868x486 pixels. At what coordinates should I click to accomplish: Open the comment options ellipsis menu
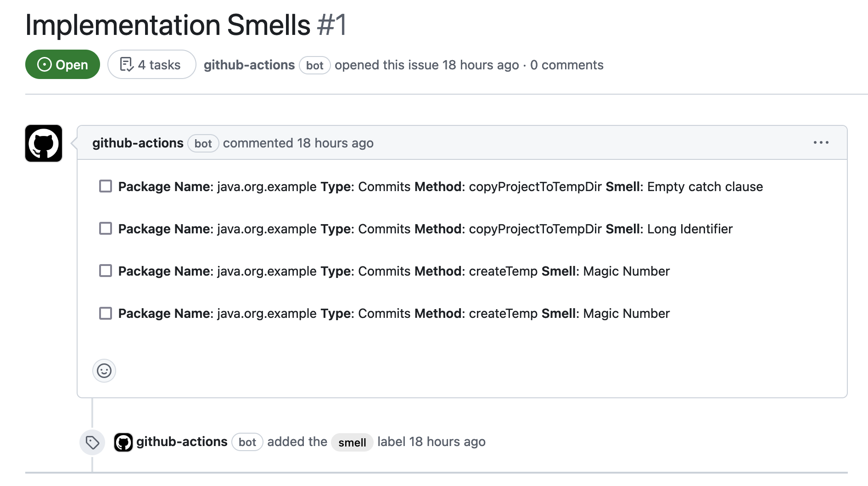(x=821, y=143)
